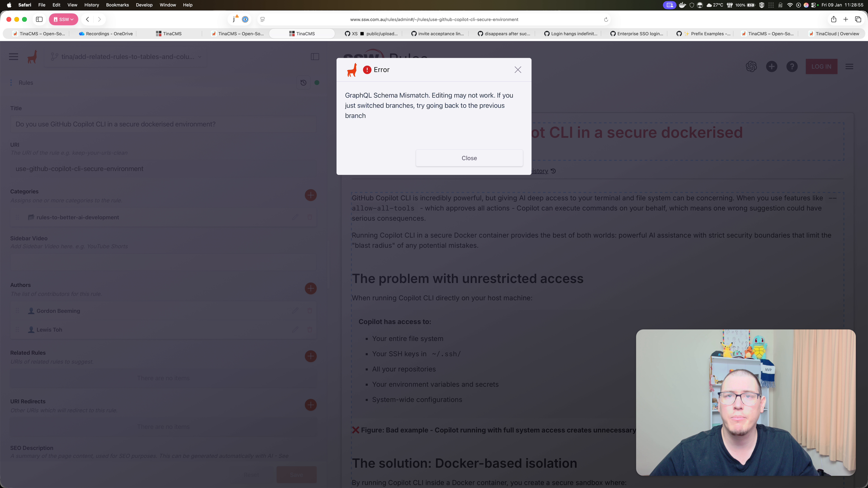Image resolution: width=868 pixels, height=488 pixels.
Task: Click the LOG IN button
Action: 821,66
